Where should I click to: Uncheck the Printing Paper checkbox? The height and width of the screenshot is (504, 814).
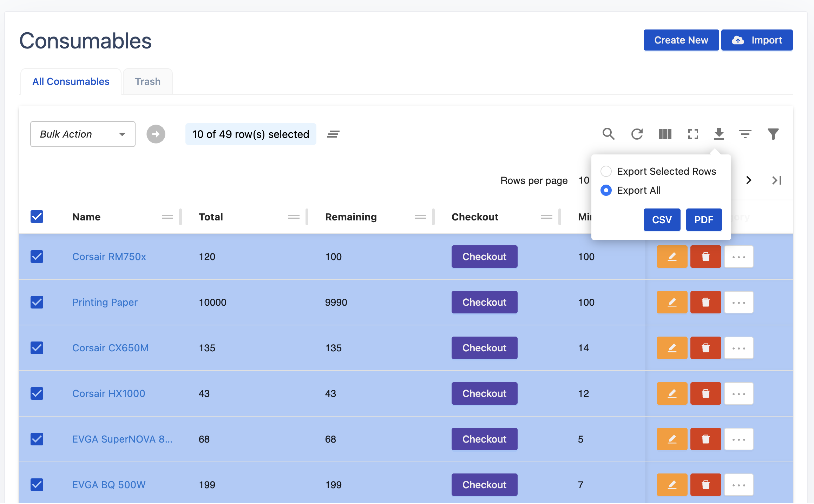click(37, 302)
